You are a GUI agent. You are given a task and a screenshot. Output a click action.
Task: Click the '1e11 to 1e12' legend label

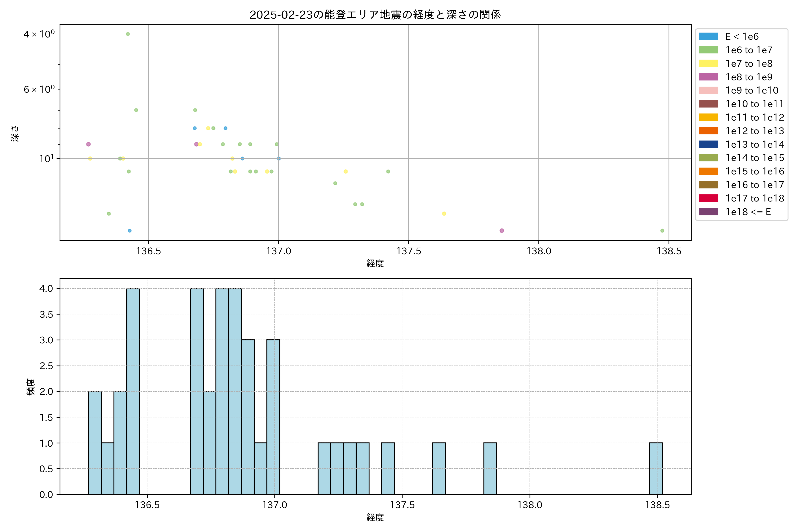pos(755,117)
